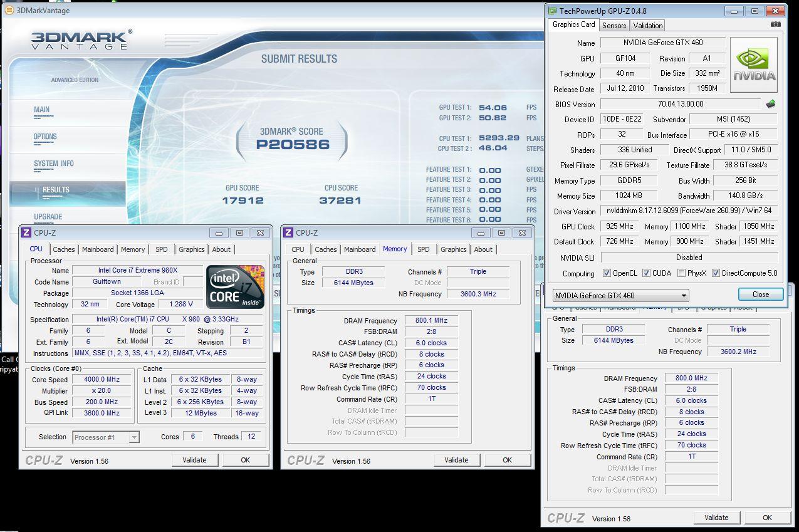Open the NVIDIA GeForce GTX 460 dropdown
Viewport: 799px width, 532px height.
click(x=620, y=295)
